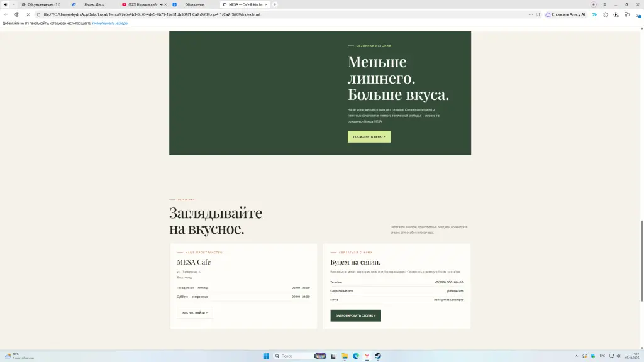
Task: Open the tab list dropdown chevron
Action: [14, 4]
